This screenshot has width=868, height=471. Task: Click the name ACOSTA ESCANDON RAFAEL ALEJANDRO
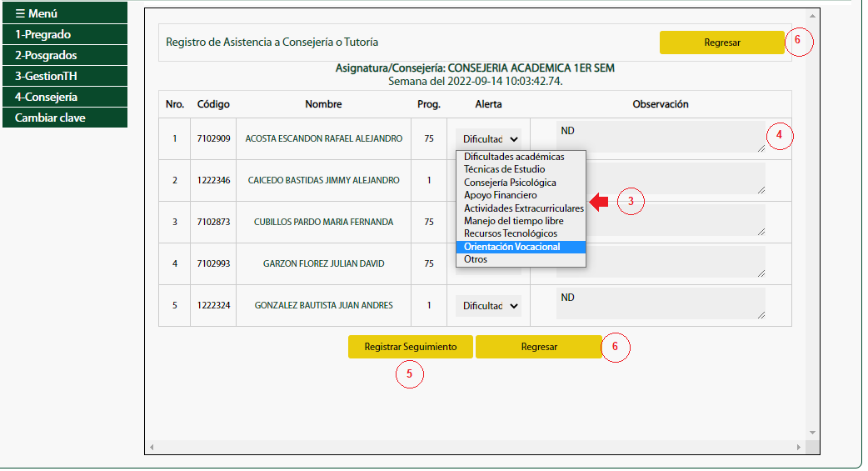click(324, 138)
